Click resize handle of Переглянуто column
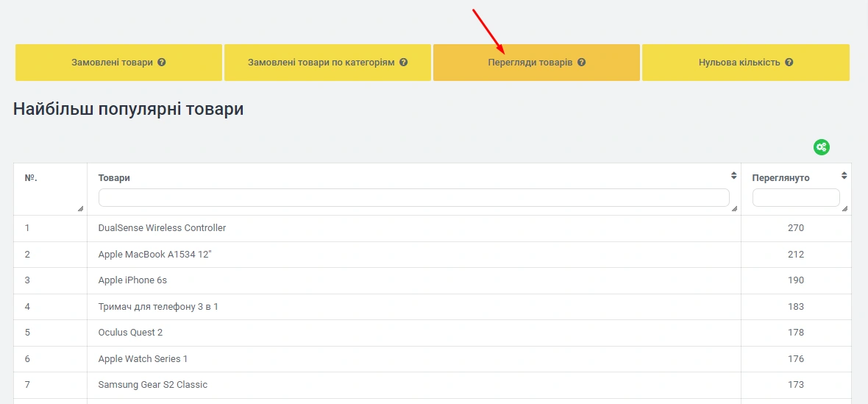This screenshot has height=404, width=868. pyautogui.click(x=844, y=209)
